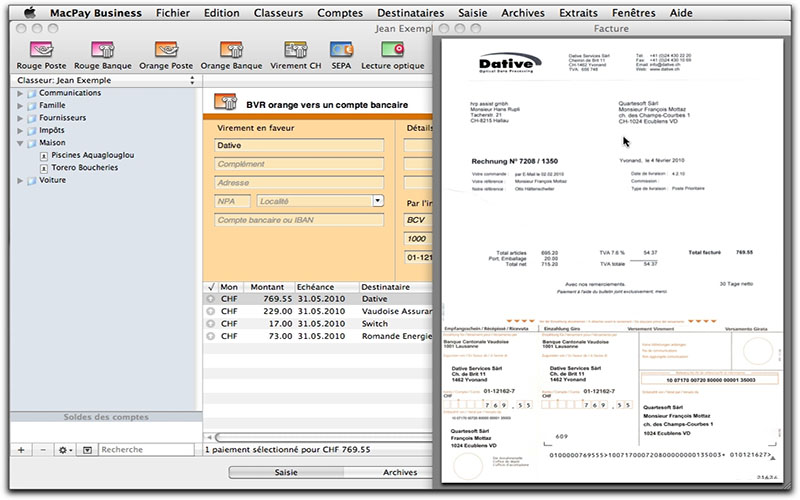This screenshot has height=500, width=800.
Task: Select the 229.00 Vaudoise payment amount
Action: pos(278,311)
